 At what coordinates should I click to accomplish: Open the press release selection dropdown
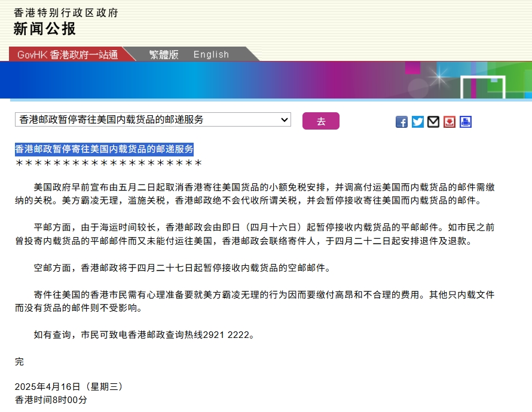click(152, 119)
